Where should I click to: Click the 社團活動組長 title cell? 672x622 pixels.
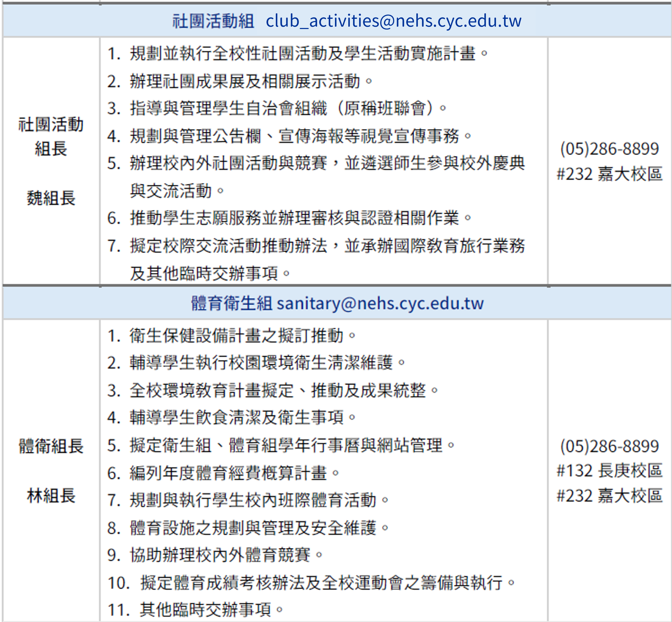(x=51, y=136)
